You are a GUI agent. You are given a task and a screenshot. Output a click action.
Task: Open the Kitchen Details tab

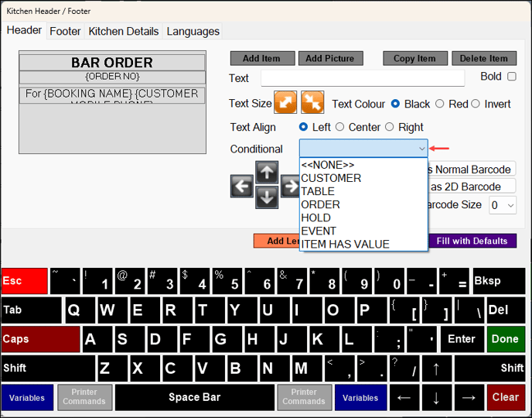tap(124, 31)
